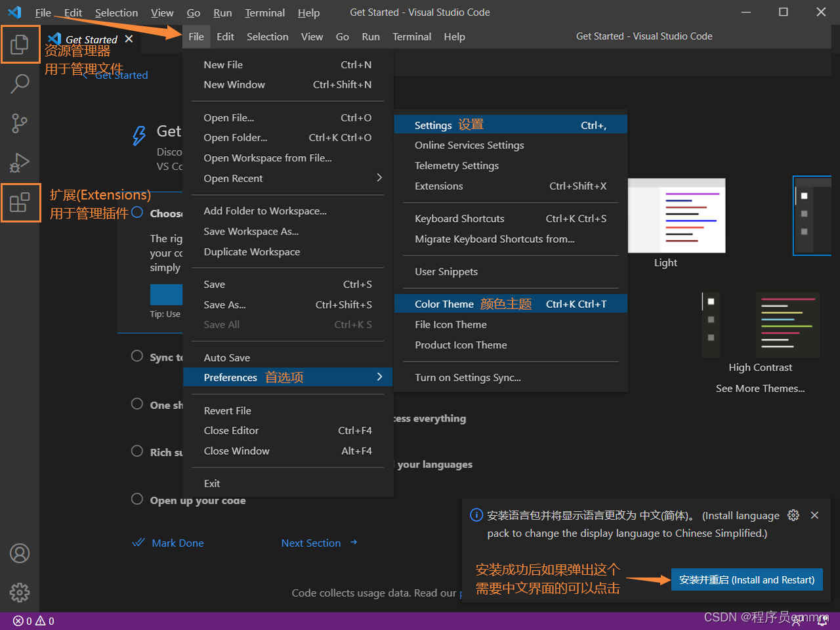840x630 pixels.
Task: Select the Sync to step radio button
Action: (137, 356)
